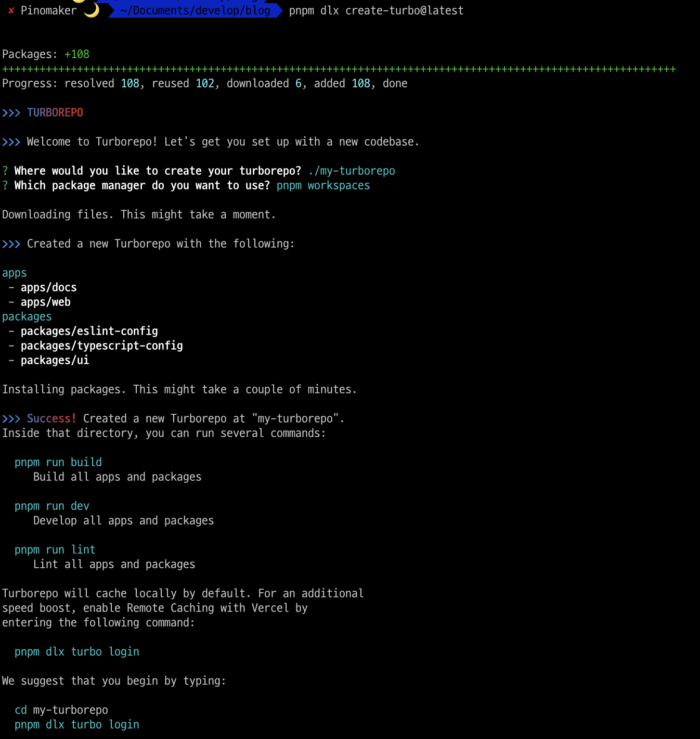700x739 pixels.
Task: Click the word 'done' ending the Progress line
Action: pos(395,83)
